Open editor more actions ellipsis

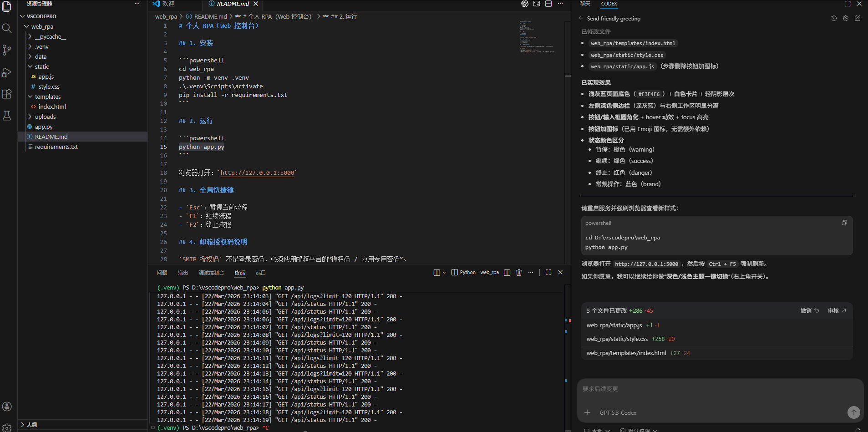pos(560,4)
